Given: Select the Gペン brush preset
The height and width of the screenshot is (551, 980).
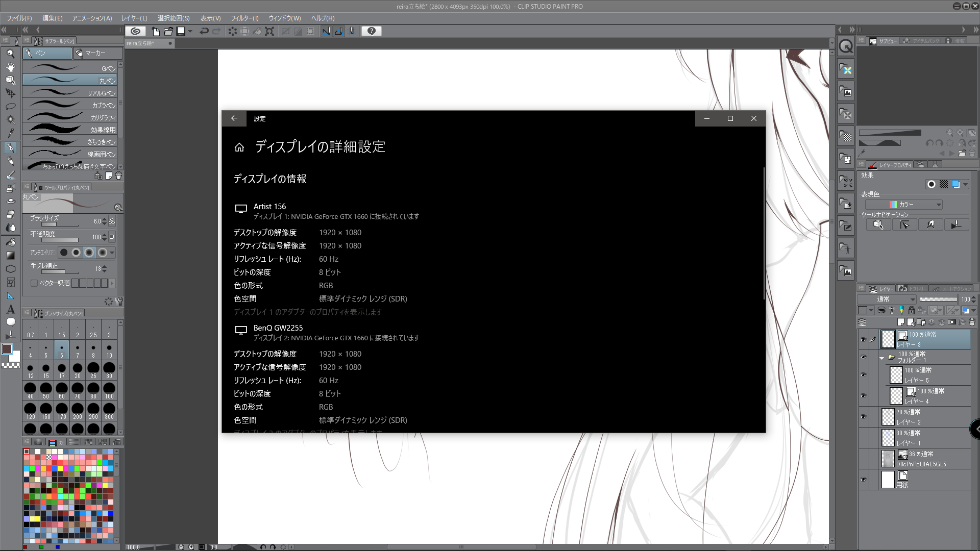Looking at the screenshot, I should click(70, 68).
